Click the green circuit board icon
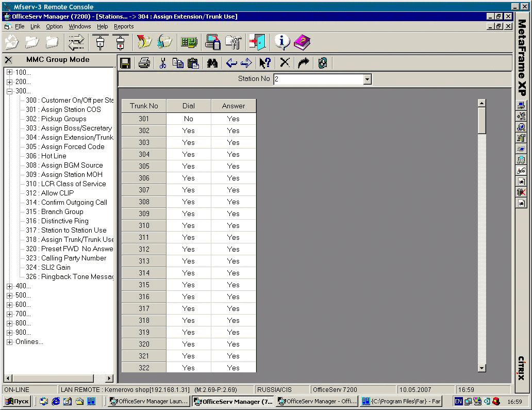The width and height of the screenshot is (532, 410). [189, 42]
